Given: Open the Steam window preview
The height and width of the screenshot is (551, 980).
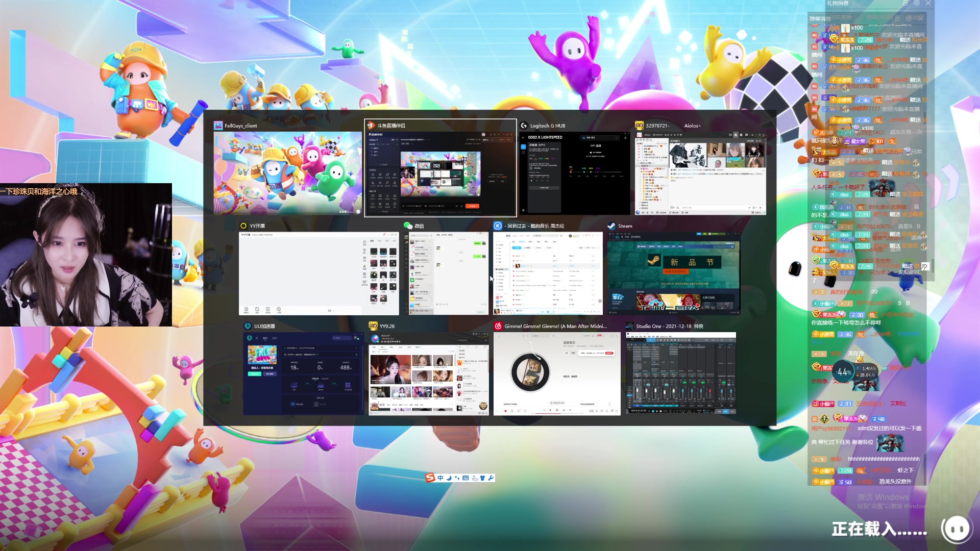Looking at the screenshot, I should (x=673, y=273).
